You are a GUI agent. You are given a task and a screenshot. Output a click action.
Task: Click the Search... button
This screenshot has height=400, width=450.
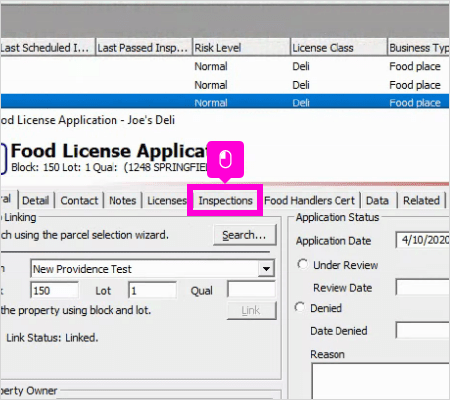click(x=245, y=235)
